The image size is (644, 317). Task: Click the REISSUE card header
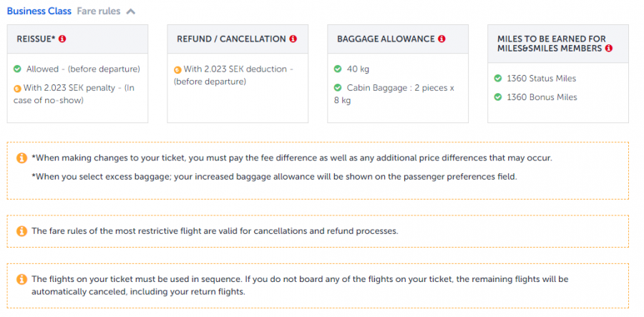(x=77, y=39)
